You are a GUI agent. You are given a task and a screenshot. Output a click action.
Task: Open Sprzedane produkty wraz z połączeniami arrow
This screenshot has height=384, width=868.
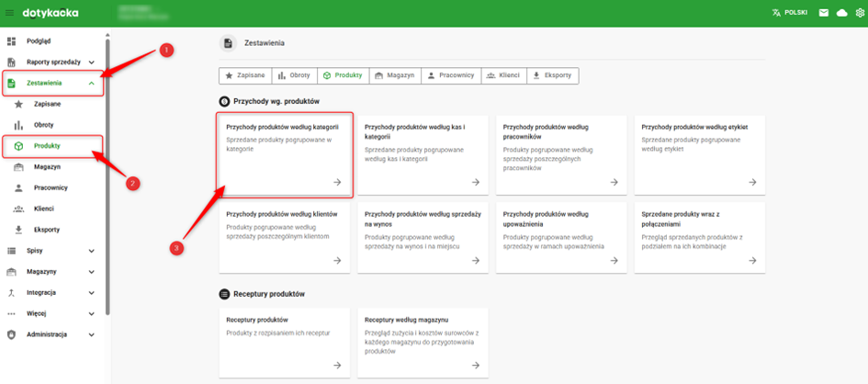(752, 260)
